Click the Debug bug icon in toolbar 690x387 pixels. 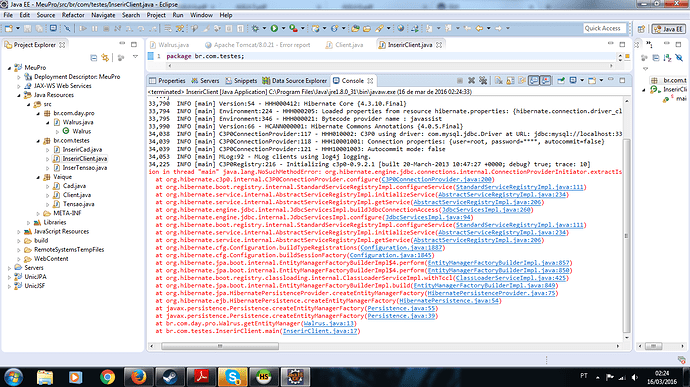(x=255, y=29)
